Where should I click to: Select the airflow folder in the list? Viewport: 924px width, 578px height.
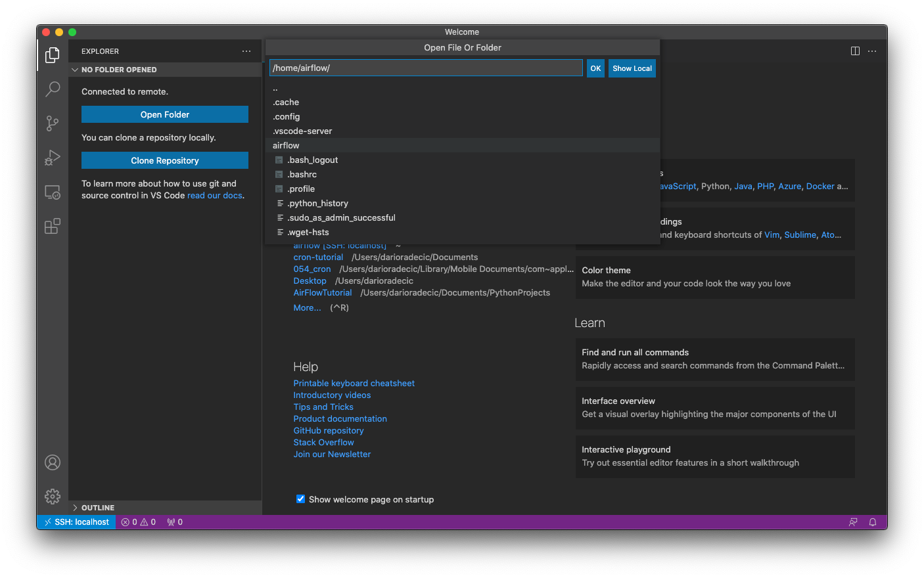coord(286,146)
